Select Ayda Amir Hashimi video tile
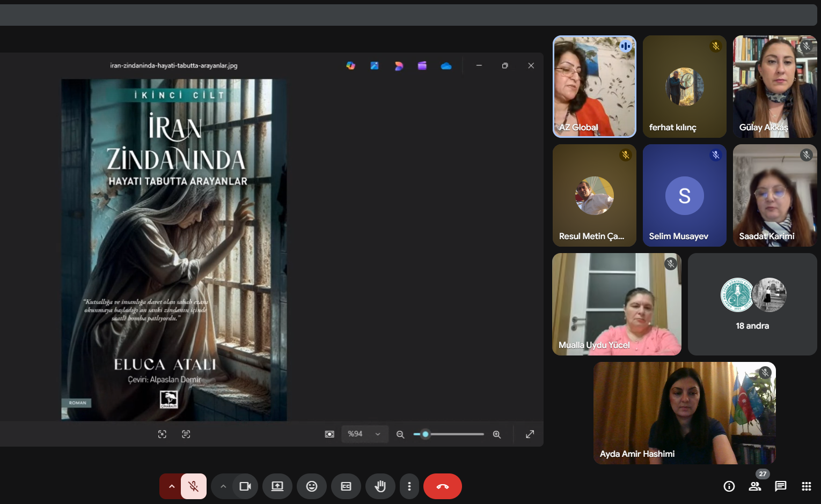The height and width of the screenshot is (504, 821). (x=684, y=413)
